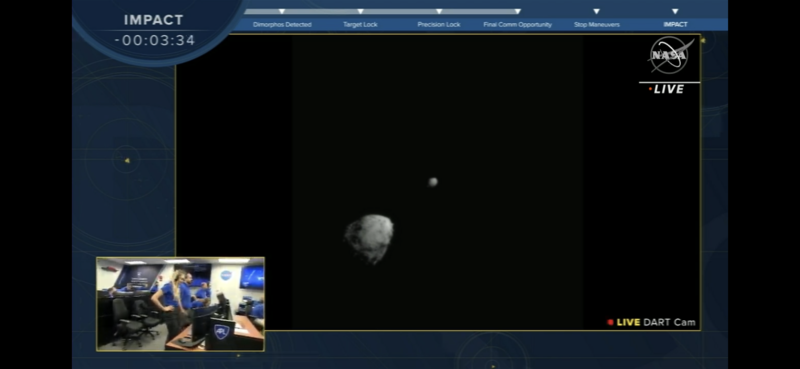800x369 pixels.
Task: Click the mission control room video inset
Action: [x=181, y=304]
